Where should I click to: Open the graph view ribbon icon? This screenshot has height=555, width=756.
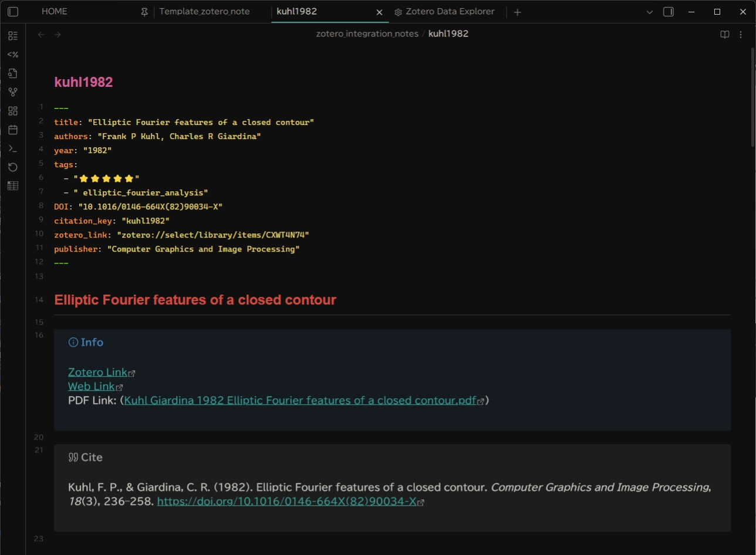coord(13,92)
